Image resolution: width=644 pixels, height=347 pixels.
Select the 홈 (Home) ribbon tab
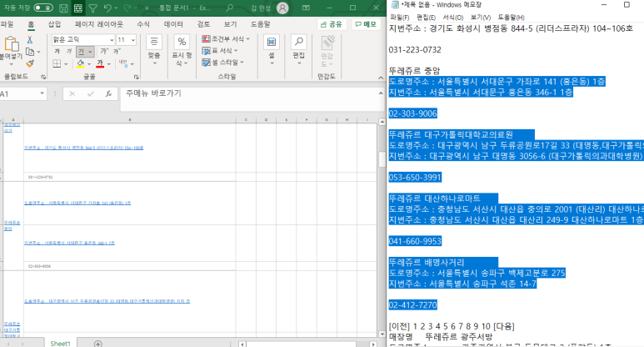coord(31,24)
